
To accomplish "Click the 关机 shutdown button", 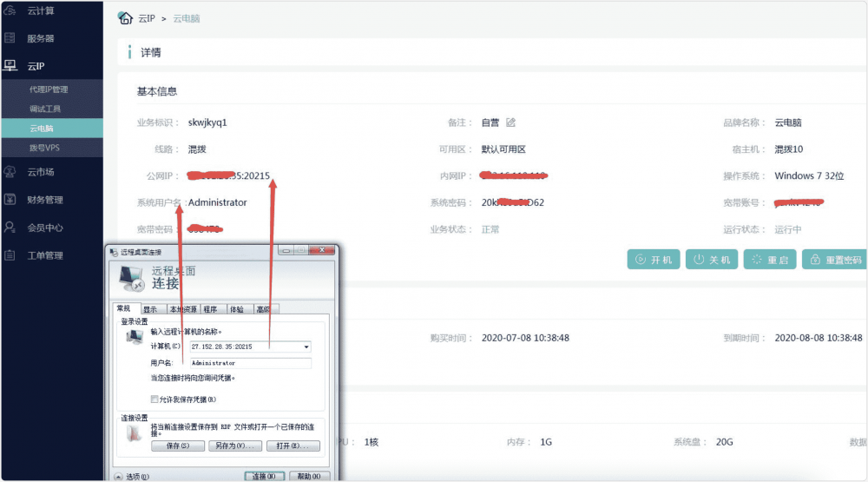I will [x=710, y=260].
